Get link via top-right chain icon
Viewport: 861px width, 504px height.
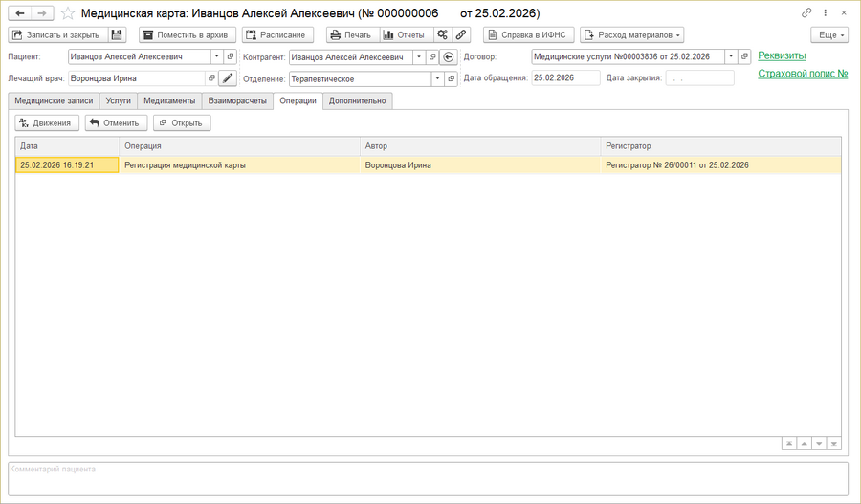coord(806,13)
